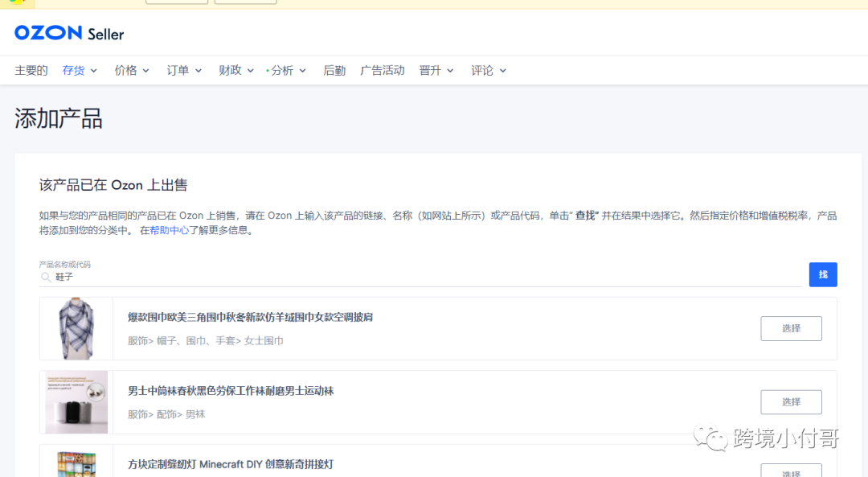
Task: Click the blue 找 search button
Action: pyautogui.click(x=823, y=274)
